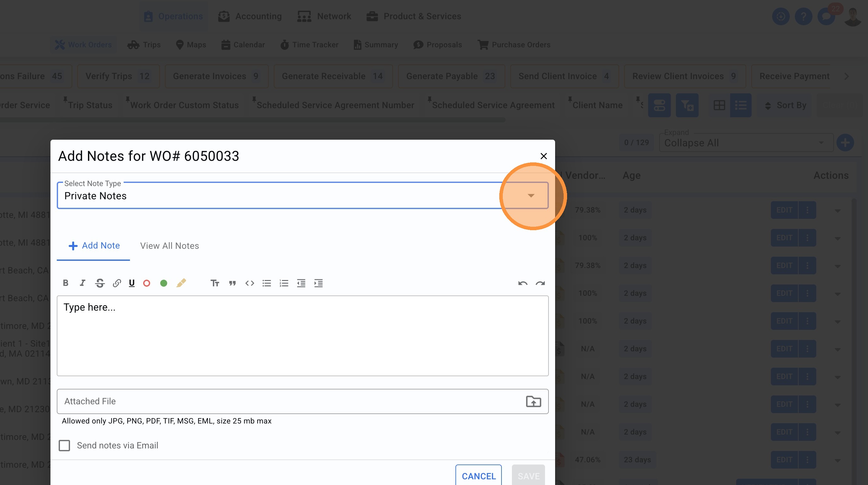This screenshot has height=485, width=868.
Task: Pick the red text color circle
Action: click(147, 283)
